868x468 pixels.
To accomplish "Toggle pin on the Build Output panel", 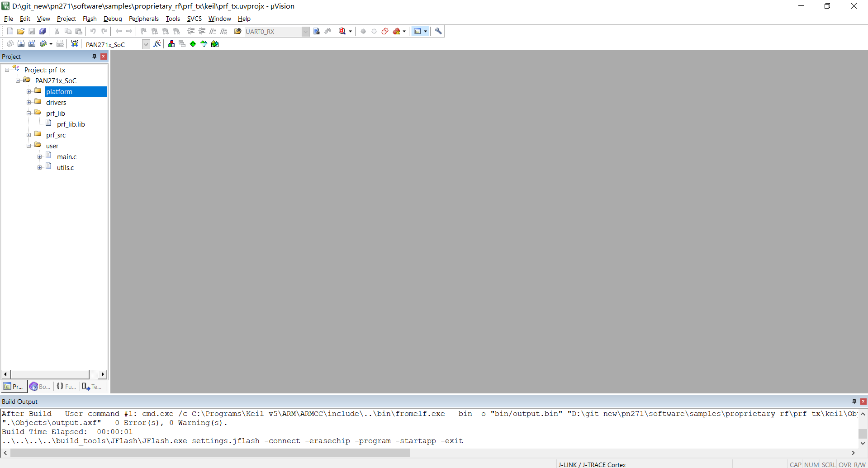I will [854, 402].
